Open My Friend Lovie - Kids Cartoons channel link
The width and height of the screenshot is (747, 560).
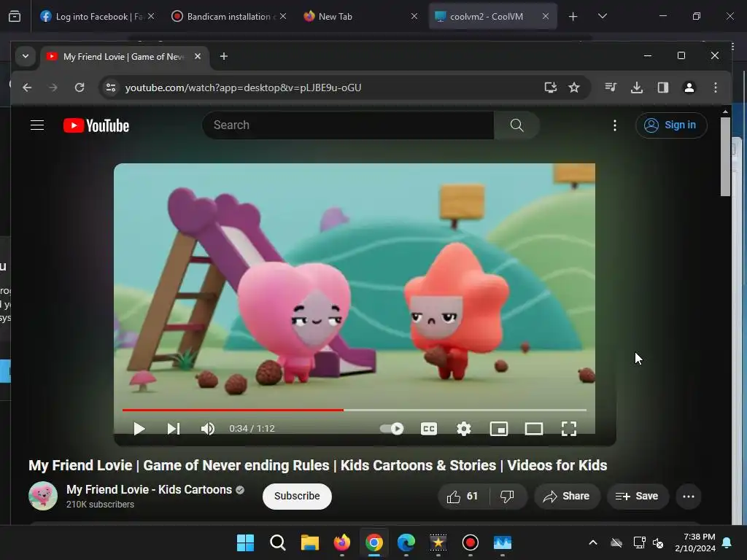[x=149, y=489]
